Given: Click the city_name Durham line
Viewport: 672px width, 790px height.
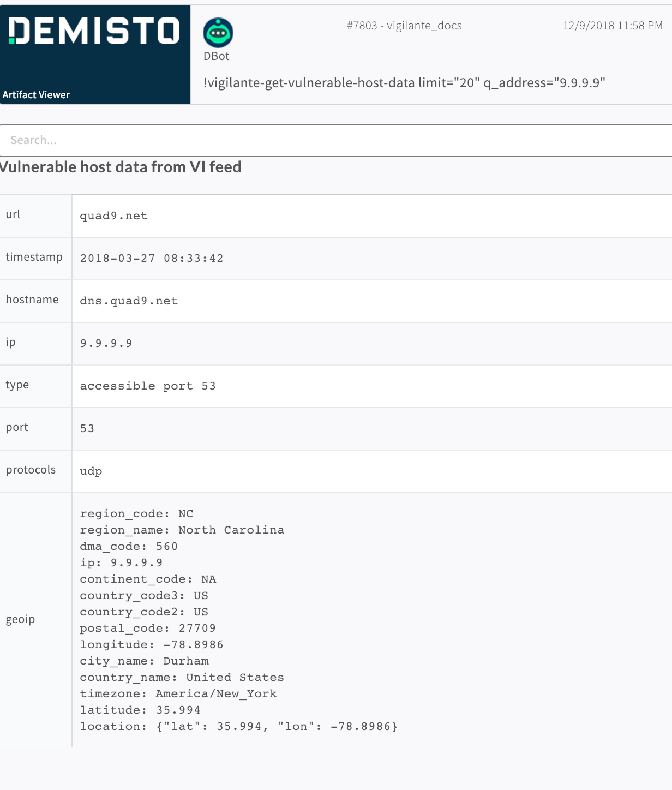Looking at the screenshot, I should [144, 661].
